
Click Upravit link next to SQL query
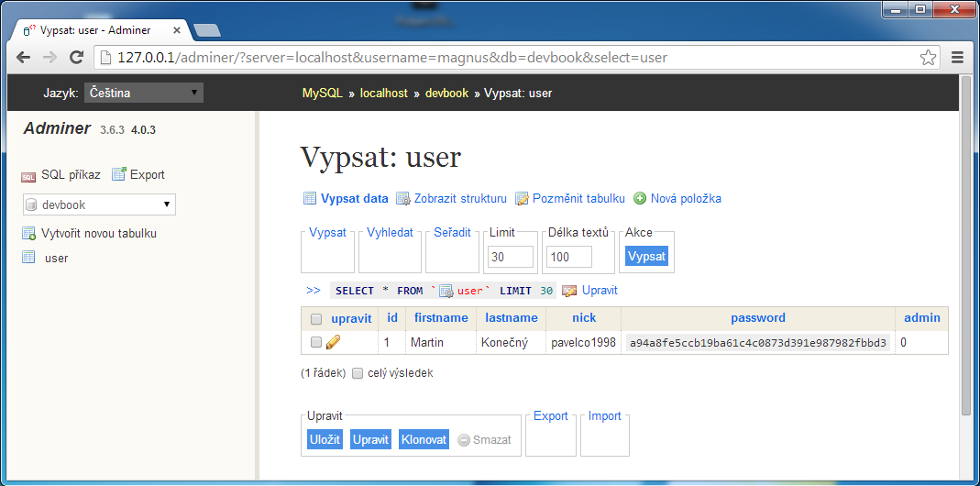(600, 290)
